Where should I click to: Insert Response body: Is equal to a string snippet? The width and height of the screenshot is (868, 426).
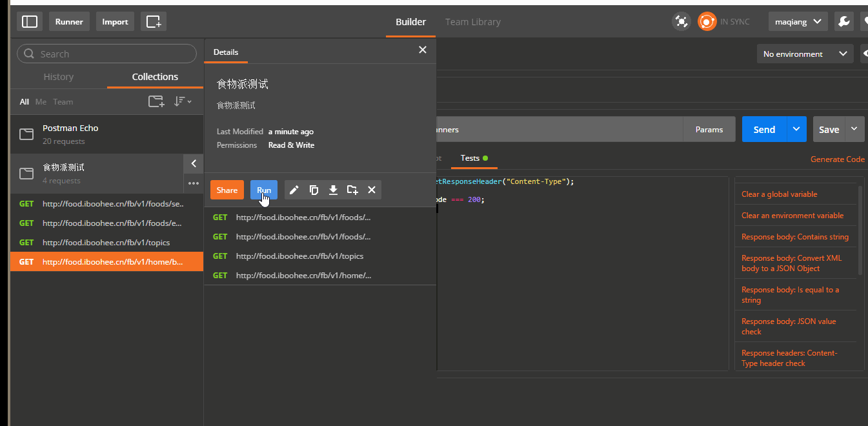click(790, 295)
